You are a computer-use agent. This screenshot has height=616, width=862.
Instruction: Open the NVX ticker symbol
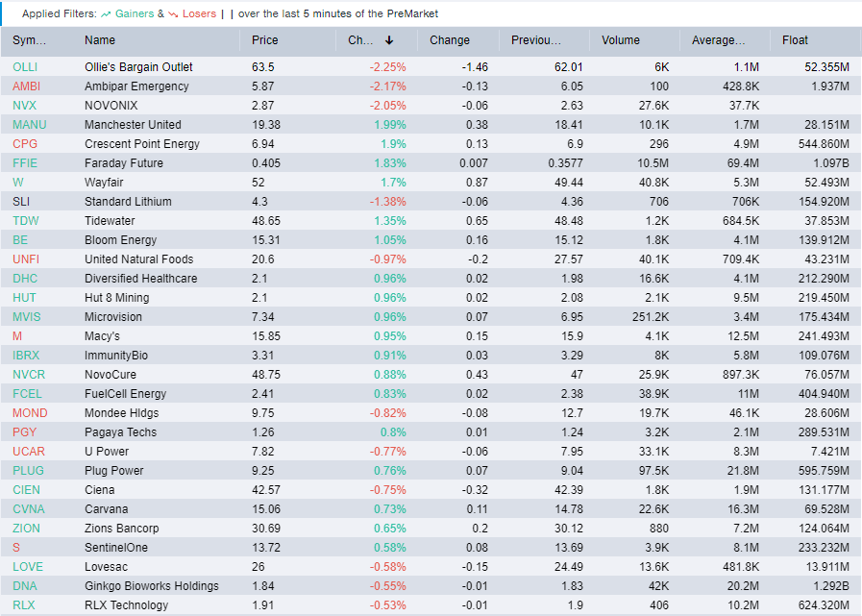pyautogui.click(x=24, y=106)
